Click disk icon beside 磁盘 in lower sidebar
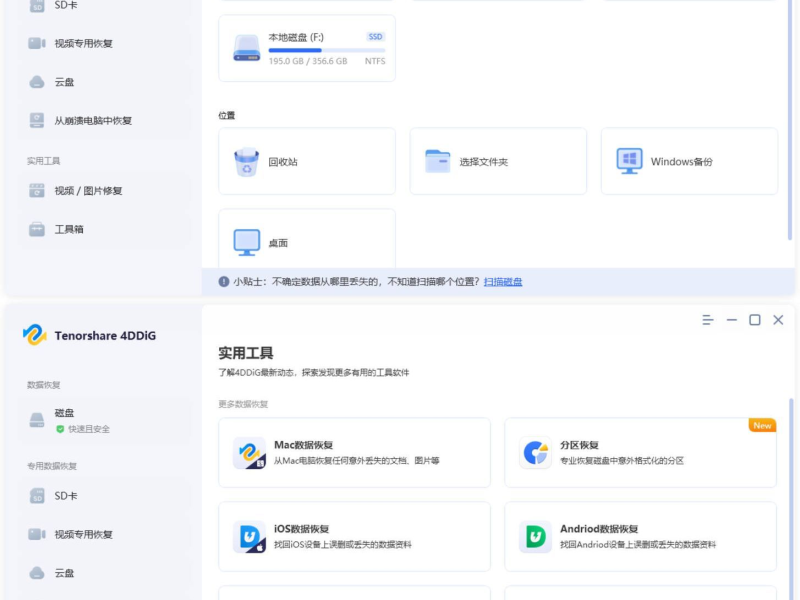Viewport: 800px width, 600px height. click(37, 420)
